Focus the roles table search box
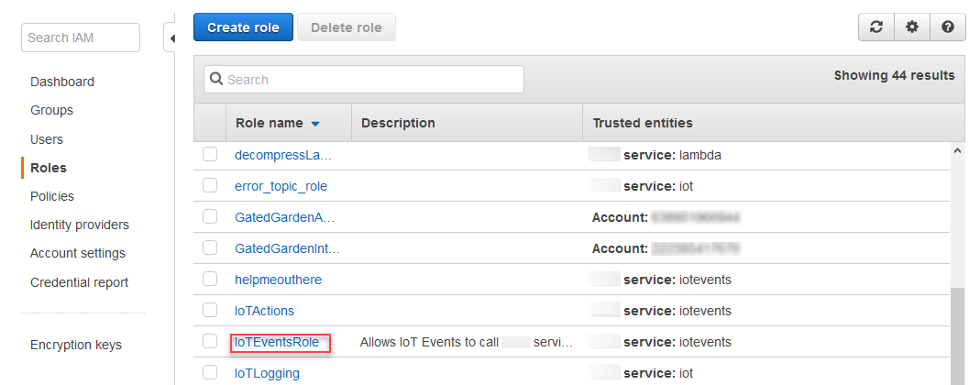Image resolution: width=980 pixels, height=385 pixels. click(x=371, y=80)
